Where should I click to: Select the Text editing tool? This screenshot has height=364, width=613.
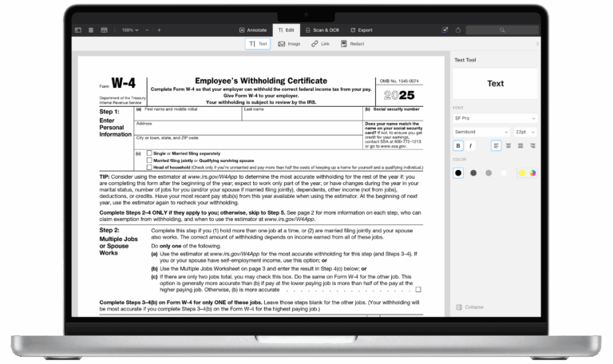click(258, 44)
